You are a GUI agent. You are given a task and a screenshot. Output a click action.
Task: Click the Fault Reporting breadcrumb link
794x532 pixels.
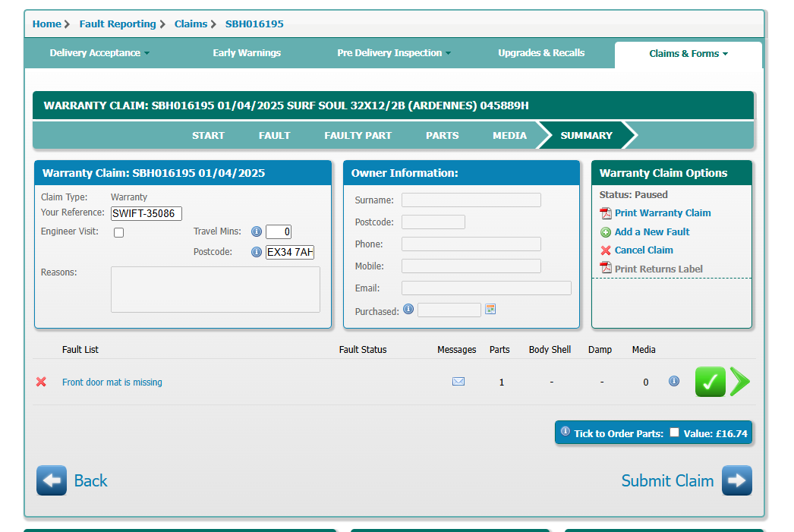click(118, 24)
